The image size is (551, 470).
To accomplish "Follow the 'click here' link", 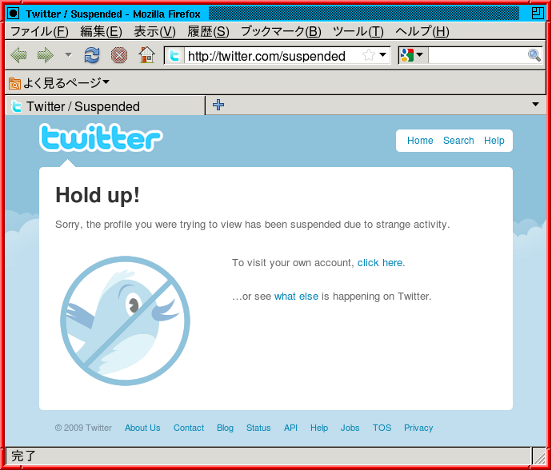I will tap(380, 263).
